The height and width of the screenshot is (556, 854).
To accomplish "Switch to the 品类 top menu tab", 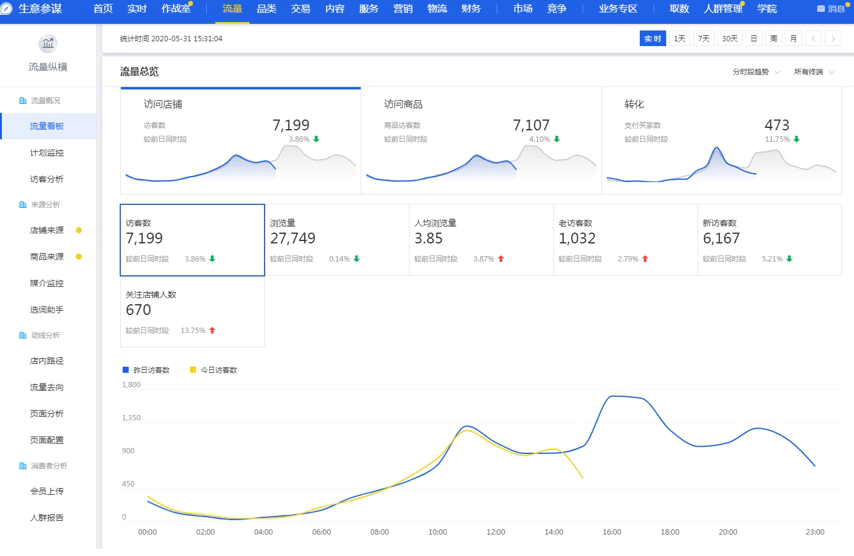I will (x=266, y=9).
